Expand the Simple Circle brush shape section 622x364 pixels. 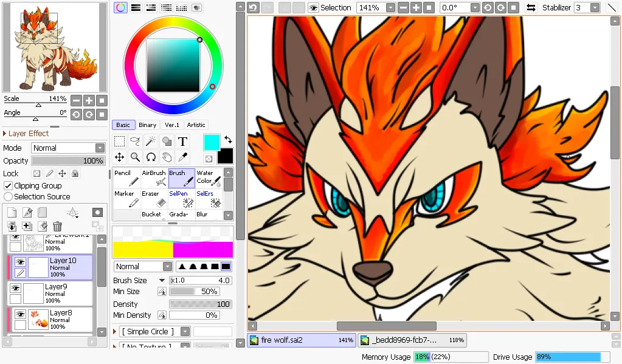point(115,331)
